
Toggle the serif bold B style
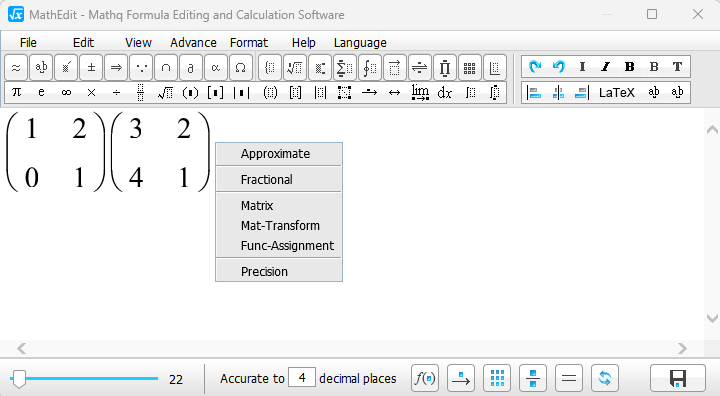pyautogui.click(x=630, y=67)
